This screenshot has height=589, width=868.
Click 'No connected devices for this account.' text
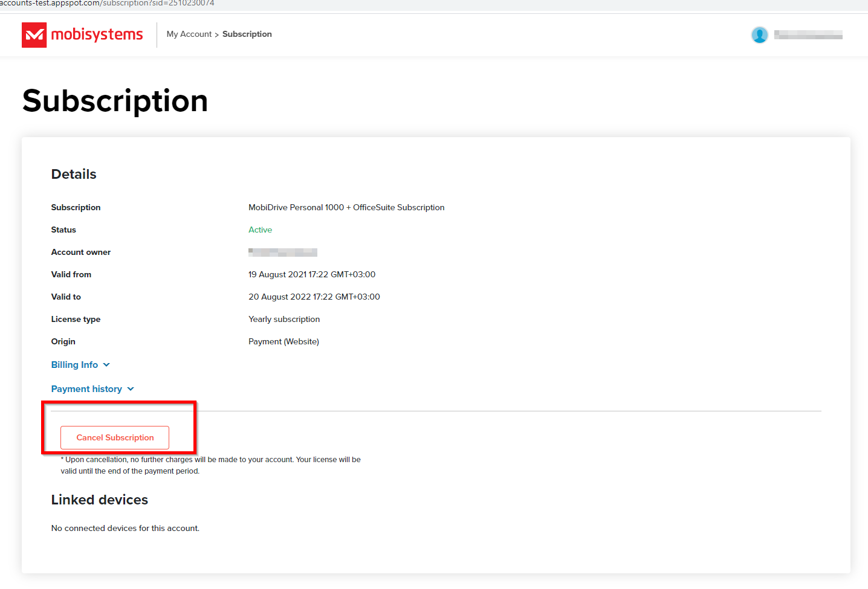pos(125,528)
